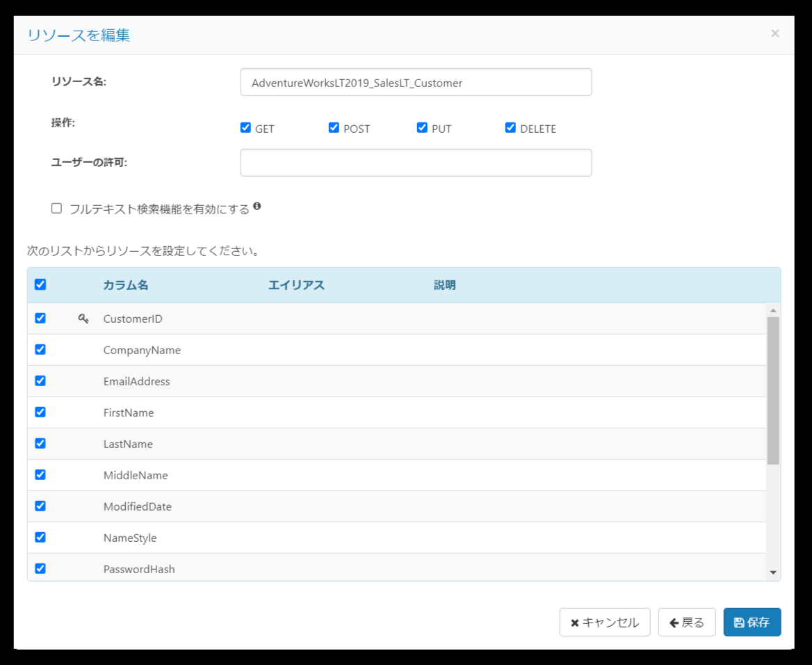The height and width of the screenshot is (665, 812).
Task: Uncheck the EmailAddress column checkbox
Action: pos(40,381)
